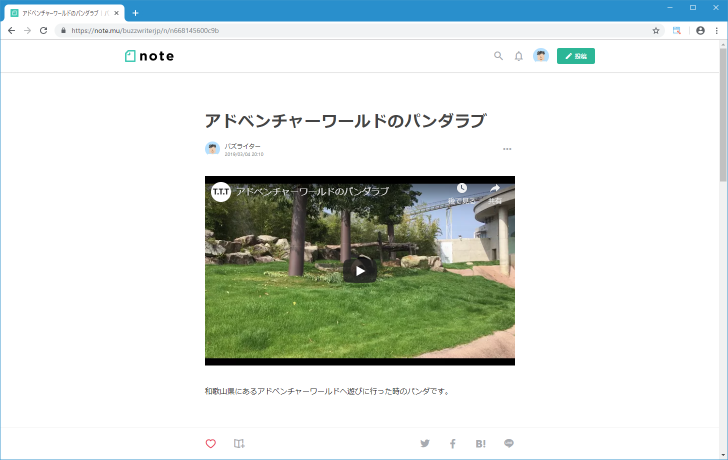Click the green 投稿 post button
728x460 pixels.
(x=576, y=56)
